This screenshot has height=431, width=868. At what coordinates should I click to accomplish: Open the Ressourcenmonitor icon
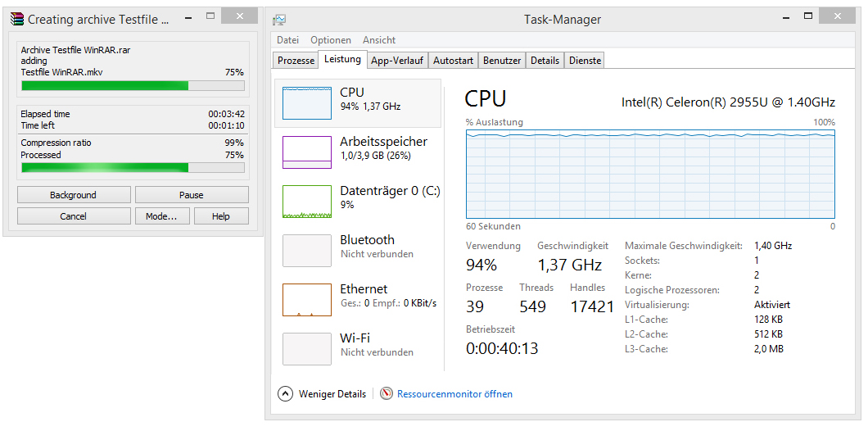pos(387,394)
